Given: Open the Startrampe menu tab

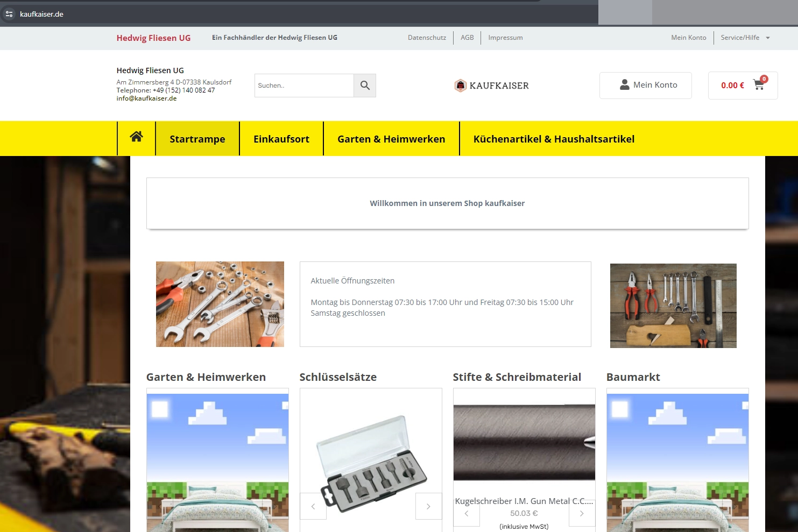Looking at the screenshot, I should coord(197,139).
